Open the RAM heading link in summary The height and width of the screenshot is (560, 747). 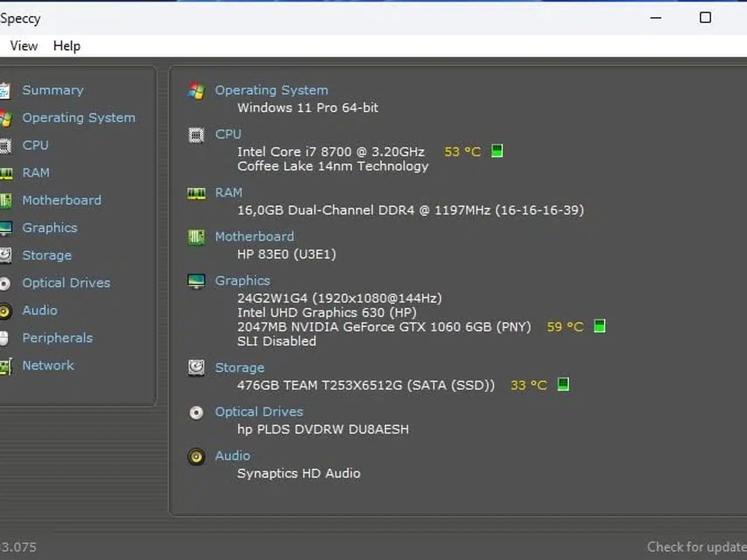(x=229, y=192)
